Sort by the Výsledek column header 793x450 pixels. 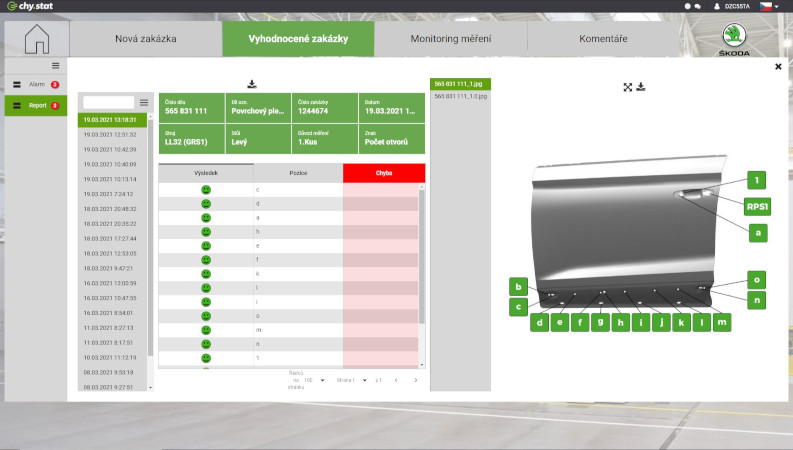[206, 173]
